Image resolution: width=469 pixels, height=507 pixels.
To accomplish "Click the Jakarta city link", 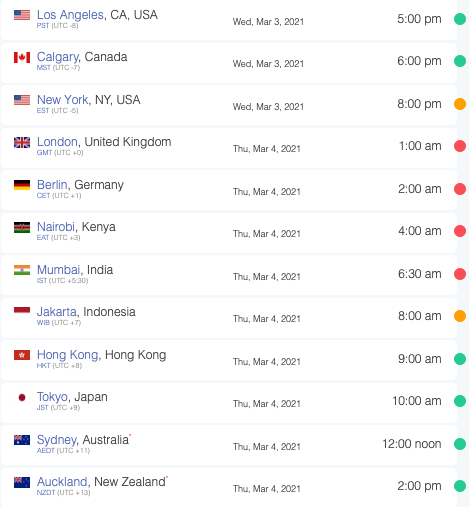I will (57, 312).
